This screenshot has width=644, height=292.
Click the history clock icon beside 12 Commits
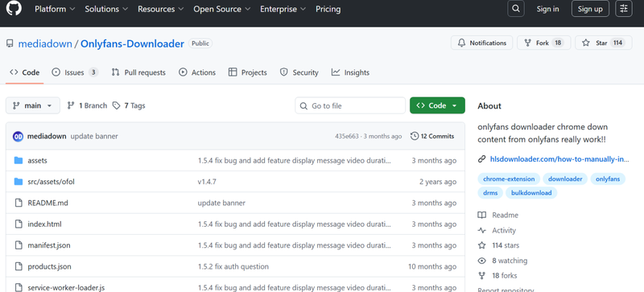pyautogui.click(x=415, y=136)
